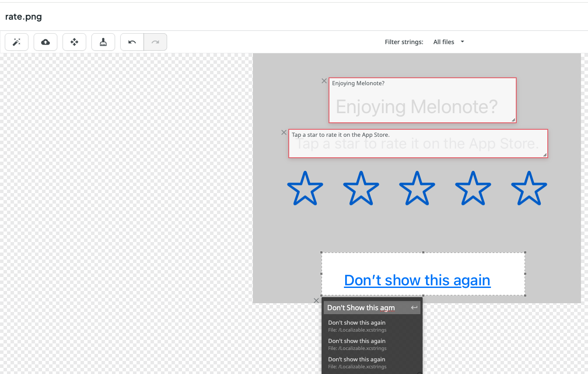
Task: Open the Filter strings All files dropdown
Action: pyautogui.click(x=448, y=42)
